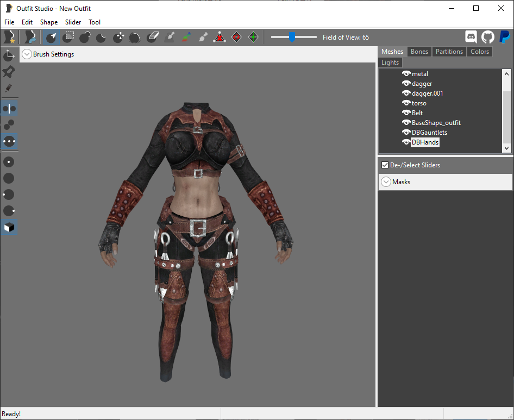Switch to the Bones tab

coord(419,52)
